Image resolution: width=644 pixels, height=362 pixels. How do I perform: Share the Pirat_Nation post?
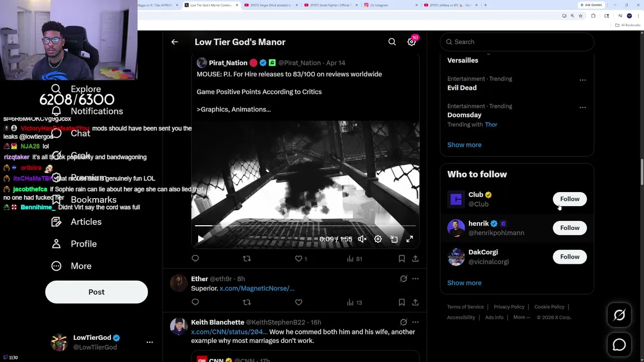pos(415,258)
